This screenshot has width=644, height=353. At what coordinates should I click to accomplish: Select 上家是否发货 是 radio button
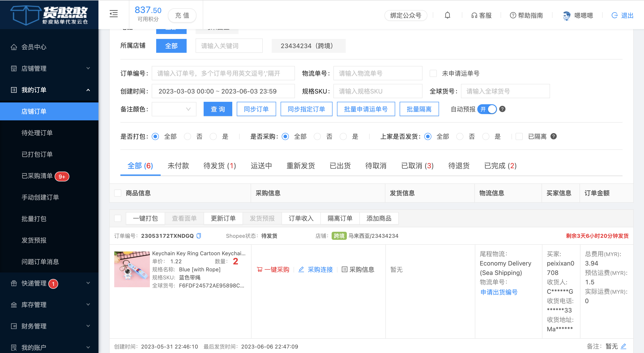tap(486, 136)
